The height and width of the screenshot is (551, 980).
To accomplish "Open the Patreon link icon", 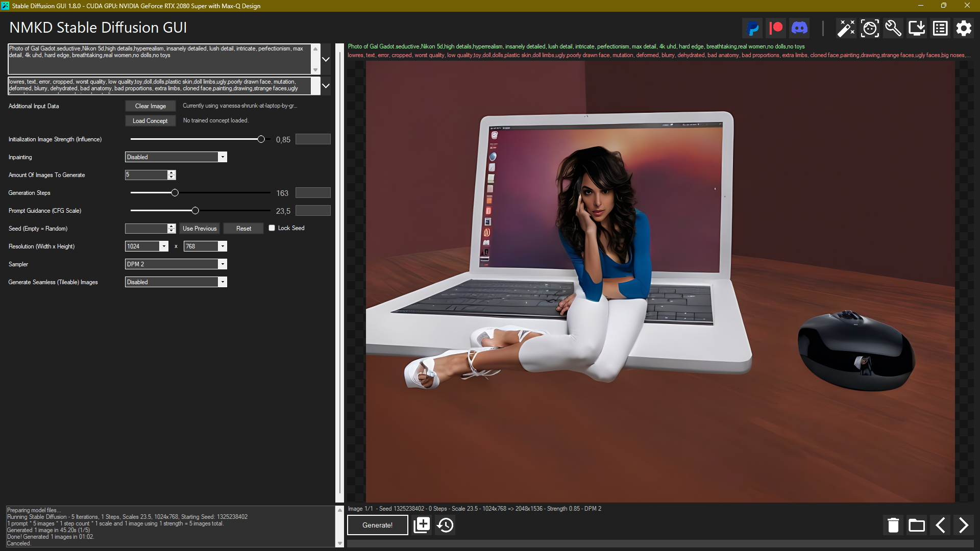I will tap(776, 28).
